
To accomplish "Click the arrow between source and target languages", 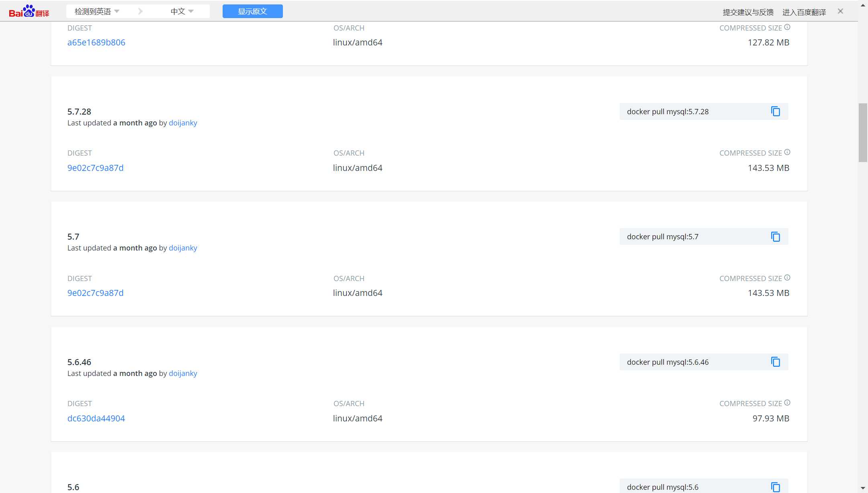I will pos(140,11).
